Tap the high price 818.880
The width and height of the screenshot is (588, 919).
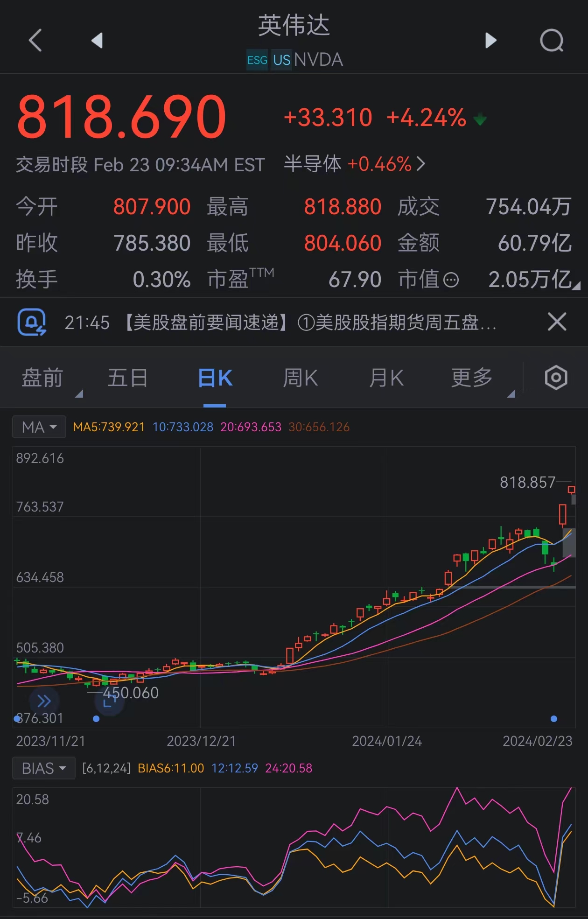tap(343, 207)
